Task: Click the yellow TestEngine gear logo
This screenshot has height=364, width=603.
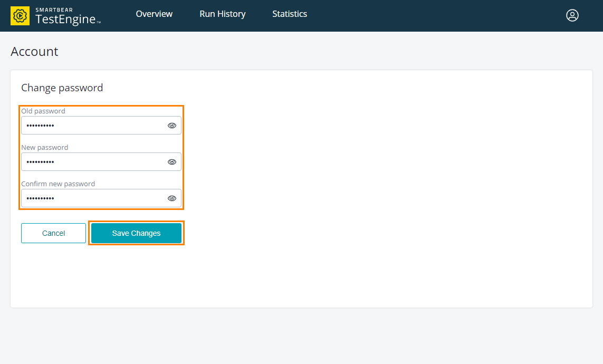Action: click(x=20, y=16)
